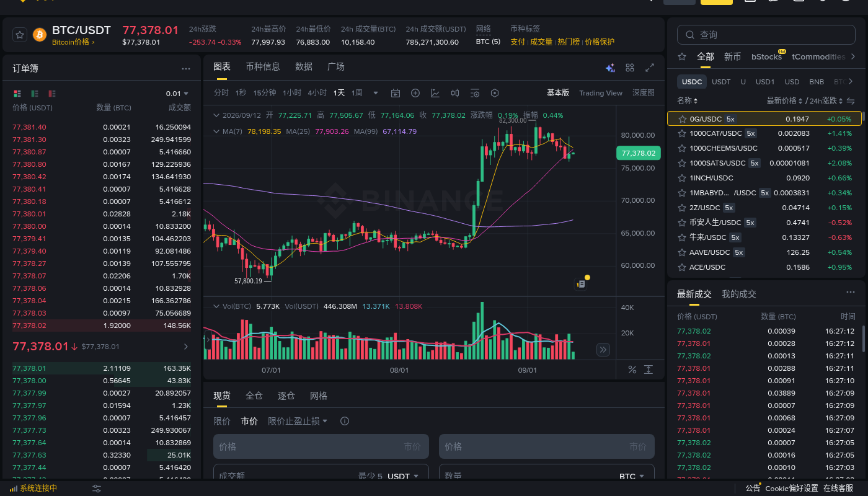Click the latest trades panel scrollbar
Screen dimensions: 868x496
[x=863, y=338]
